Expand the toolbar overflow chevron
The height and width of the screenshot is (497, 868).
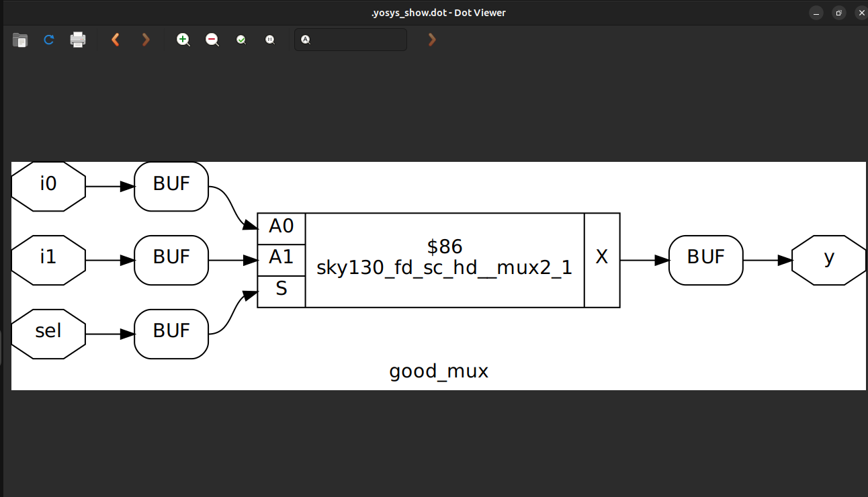point(431,40)
